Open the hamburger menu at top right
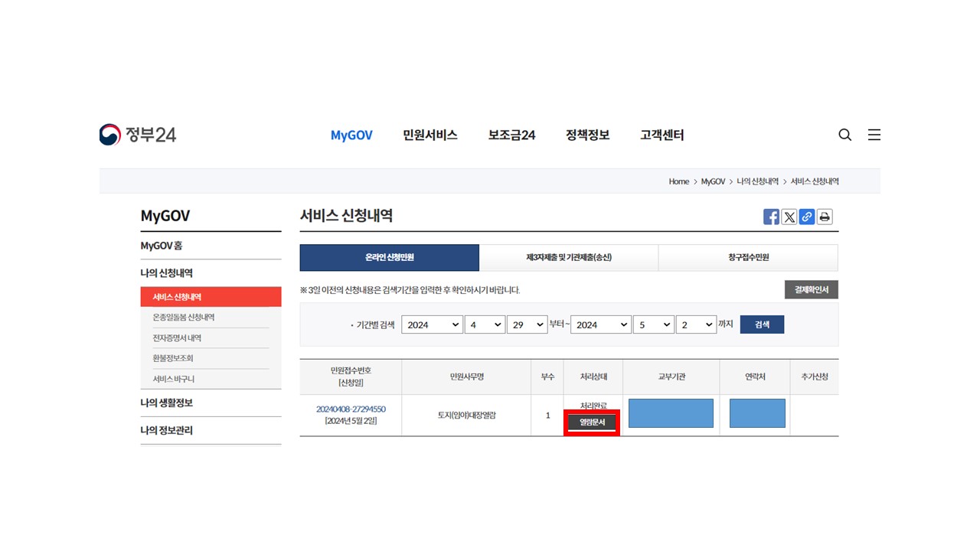The image size is (980, 551). [x=874, y=135]
